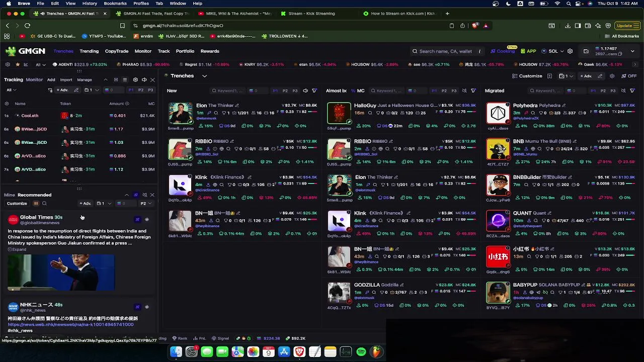
Task: Open Brave browser shields icon
Action: (474, 26)
